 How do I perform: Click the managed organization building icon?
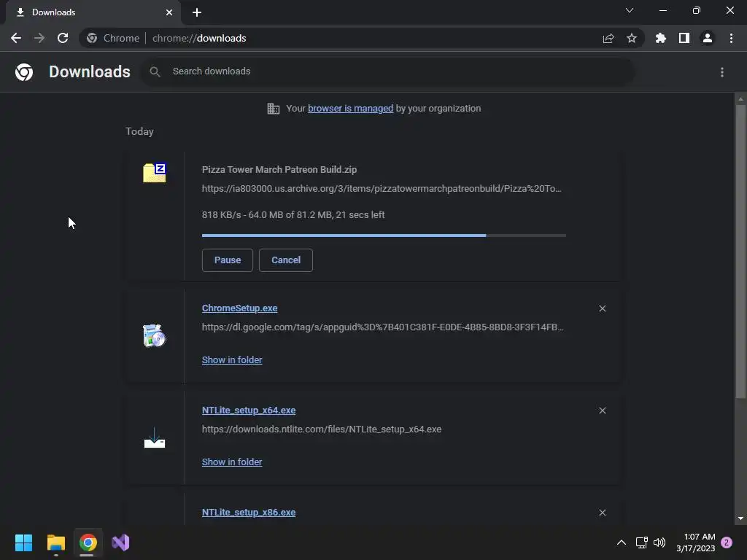pyautogui.click(x=273, y=109)
